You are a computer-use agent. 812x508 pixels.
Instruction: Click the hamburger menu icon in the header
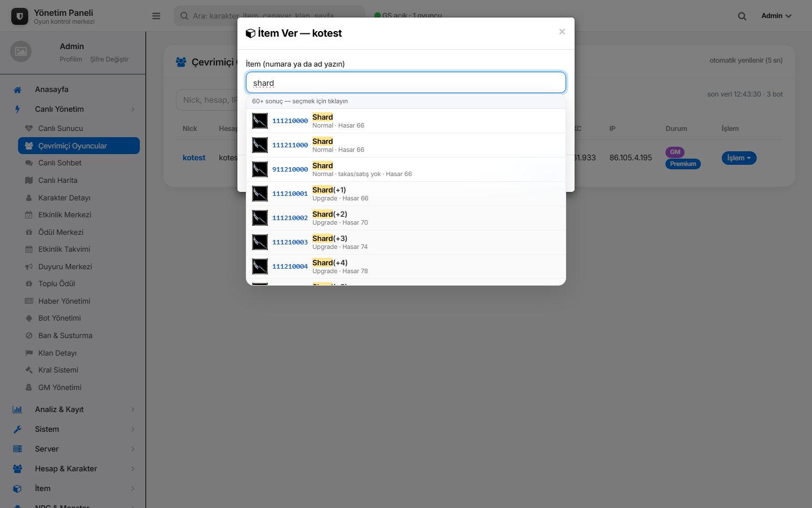click(x=156, y=16)
